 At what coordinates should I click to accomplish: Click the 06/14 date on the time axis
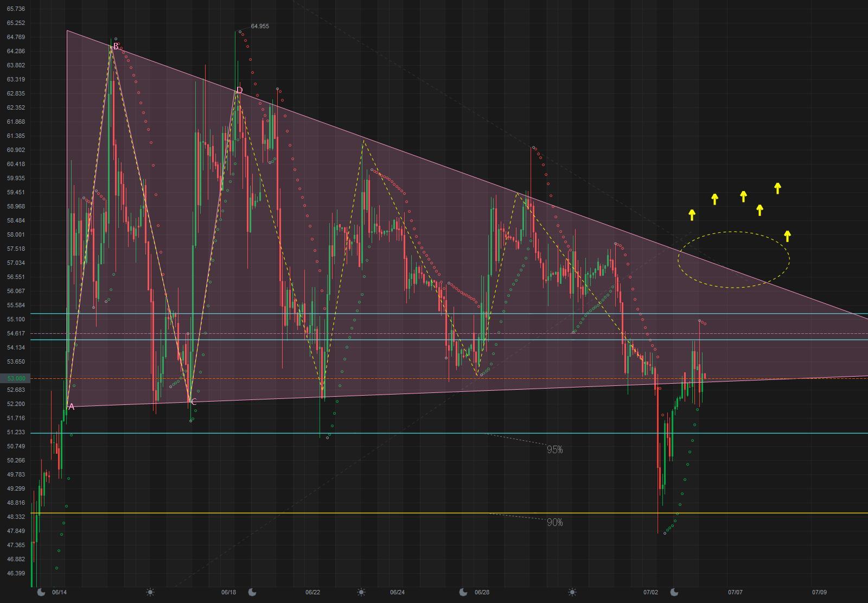point(59,592)
